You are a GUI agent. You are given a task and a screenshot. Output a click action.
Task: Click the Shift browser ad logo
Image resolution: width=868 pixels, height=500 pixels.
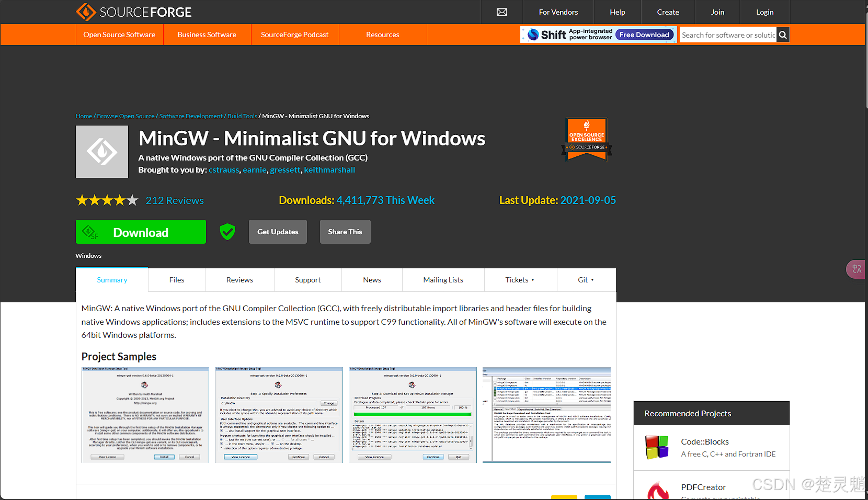pyautogui.click(x=547, y=35)
